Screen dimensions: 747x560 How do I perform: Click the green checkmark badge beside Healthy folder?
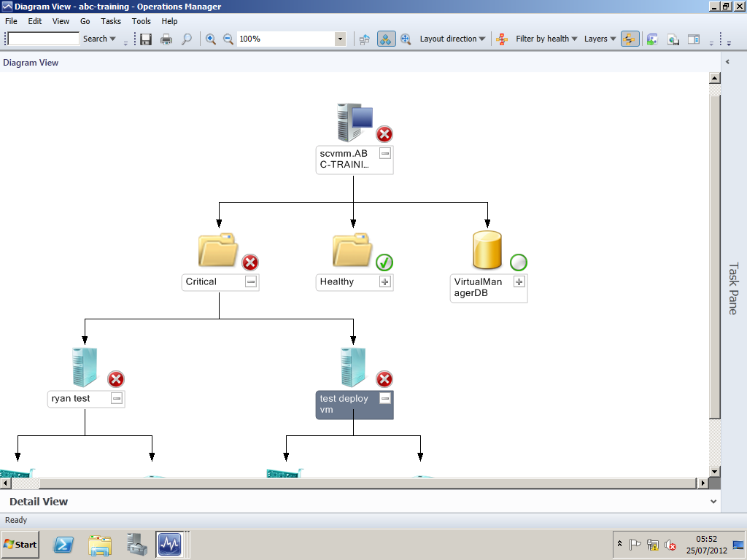384,262
